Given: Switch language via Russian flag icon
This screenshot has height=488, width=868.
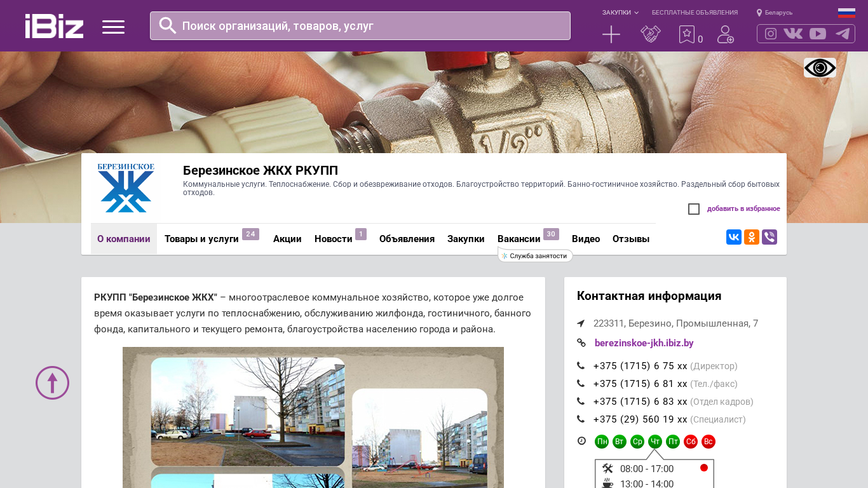Looking at the screenshot, I should tap(846, 13).
